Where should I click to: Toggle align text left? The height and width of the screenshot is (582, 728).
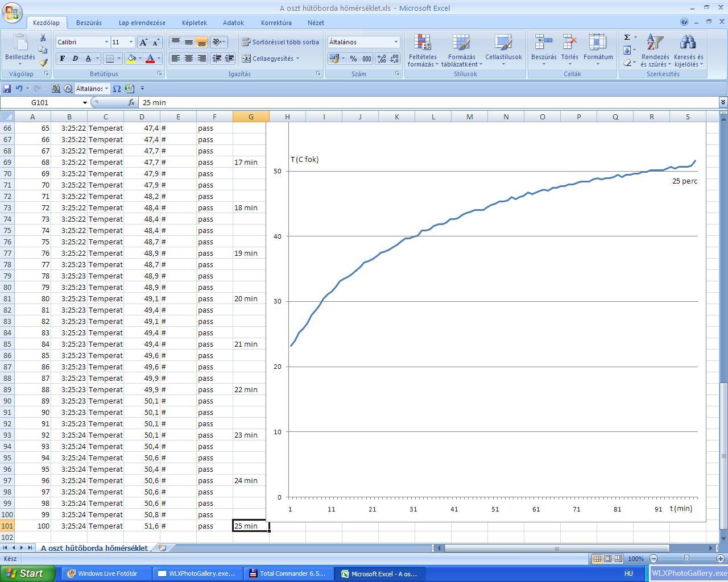coord(176,58)
